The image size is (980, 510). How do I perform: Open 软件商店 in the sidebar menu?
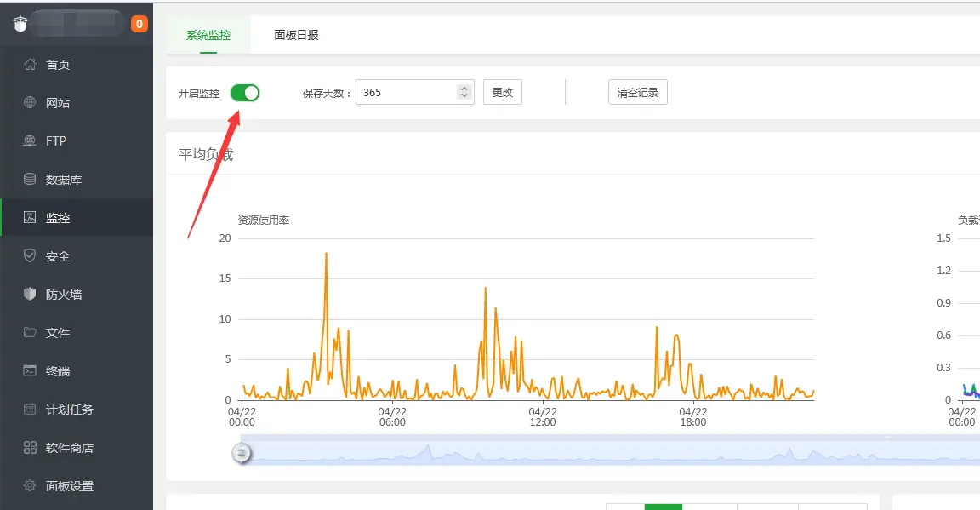pos(77,448)
